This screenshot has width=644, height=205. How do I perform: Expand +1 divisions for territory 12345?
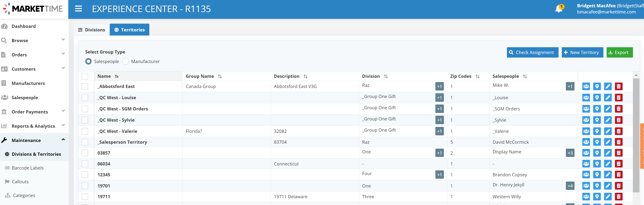(439, 175)
